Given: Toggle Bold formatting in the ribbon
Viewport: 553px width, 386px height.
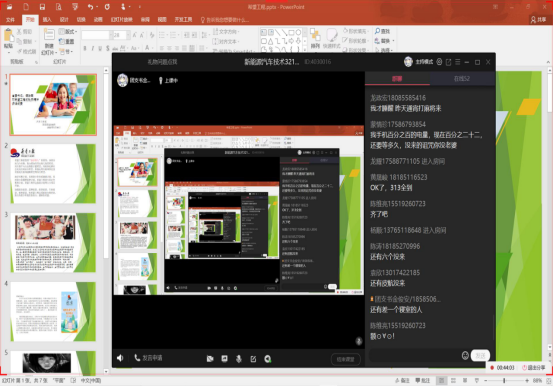Looking at the screenshot, I should click(85, 48).
